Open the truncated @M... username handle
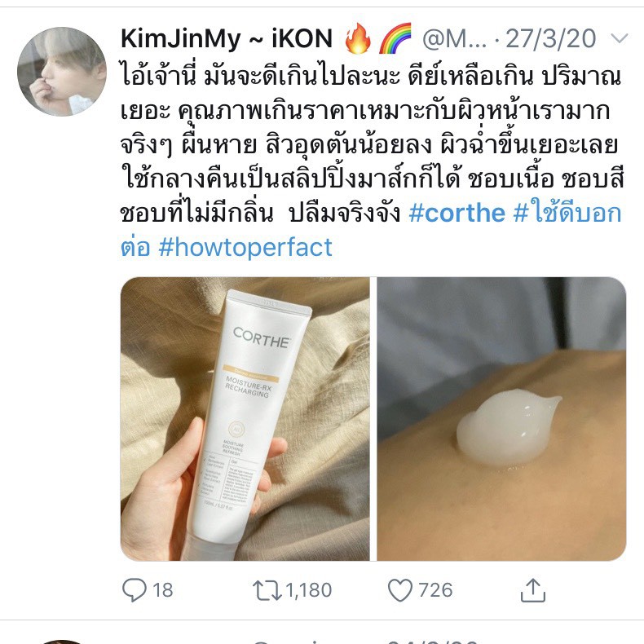 [455, 39]
